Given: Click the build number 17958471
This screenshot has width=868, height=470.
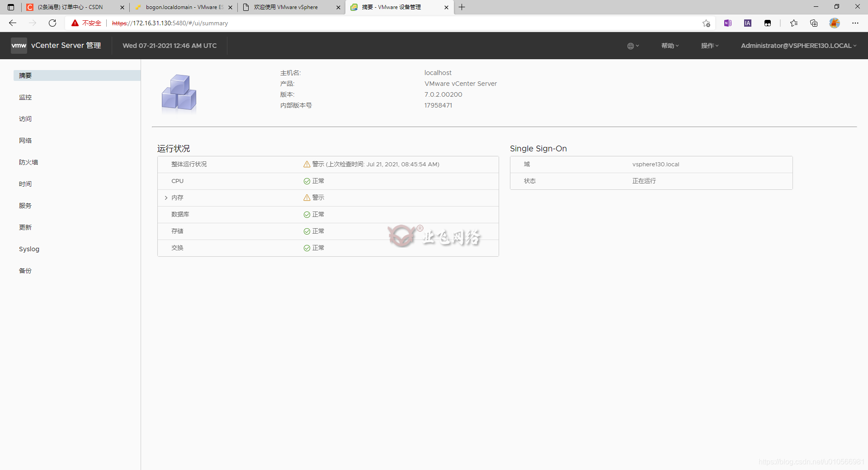Looking at the screenshot, I should (x=438, y=105).
